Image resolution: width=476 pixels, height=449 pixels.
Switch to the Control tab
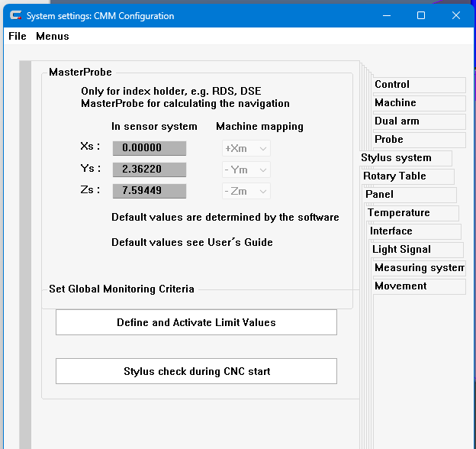[418, 85]
